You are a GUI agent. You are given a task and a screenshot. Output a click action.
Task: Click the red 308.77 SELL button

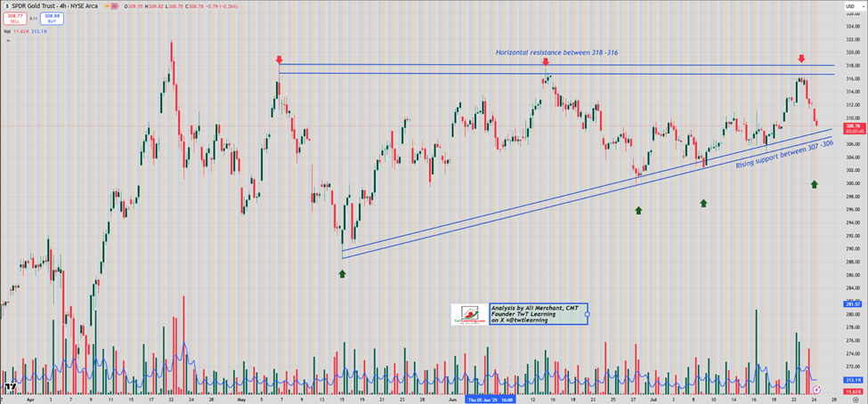(15, 17)
